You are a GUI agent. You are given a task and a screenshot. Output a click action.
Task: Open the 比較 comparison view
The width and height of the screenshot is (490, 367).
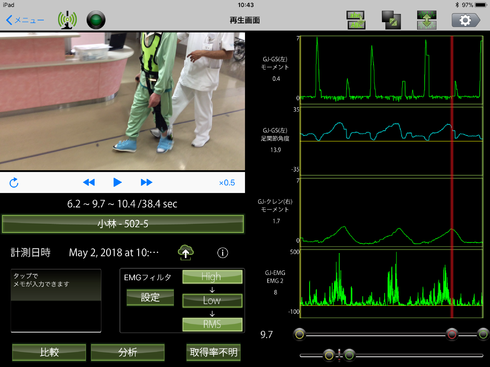49,352
